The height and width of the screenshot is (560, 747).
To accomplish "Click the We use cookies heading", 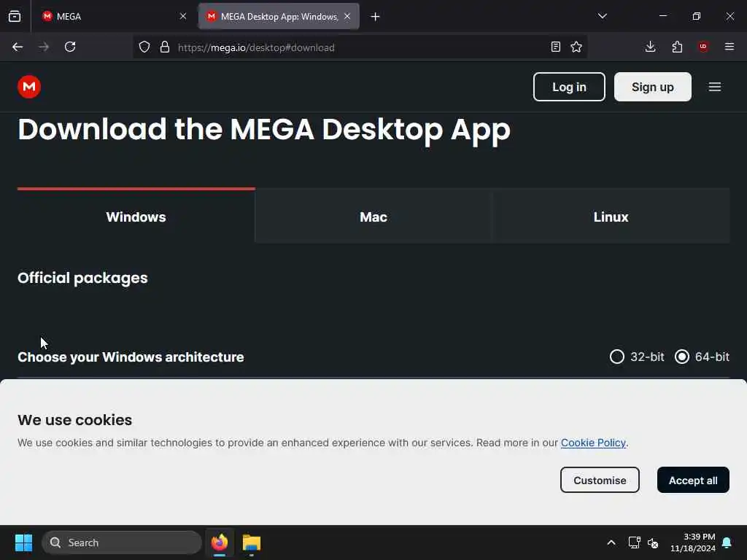I will pyautogui.click(x=75, y=420).
